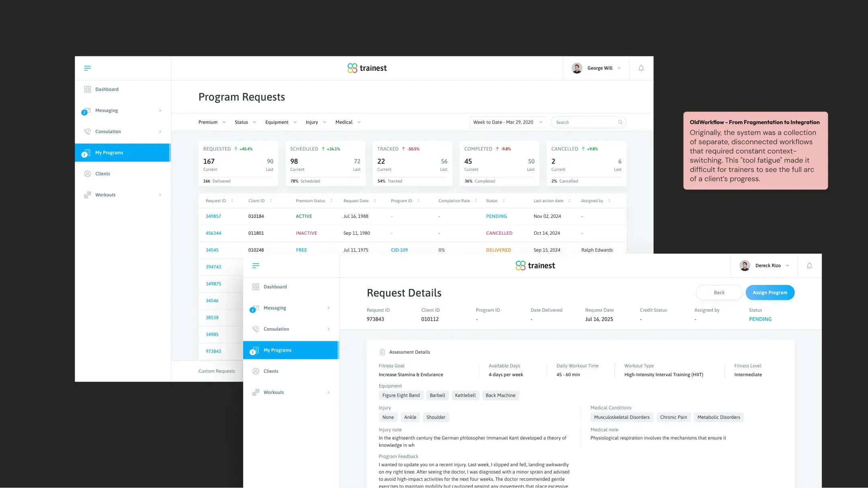Image resolution: width=868 pixels, height=488 pixels.
Task: Click the notification bell beside Dereck Rizo
Action: click(x=809, y=265)
